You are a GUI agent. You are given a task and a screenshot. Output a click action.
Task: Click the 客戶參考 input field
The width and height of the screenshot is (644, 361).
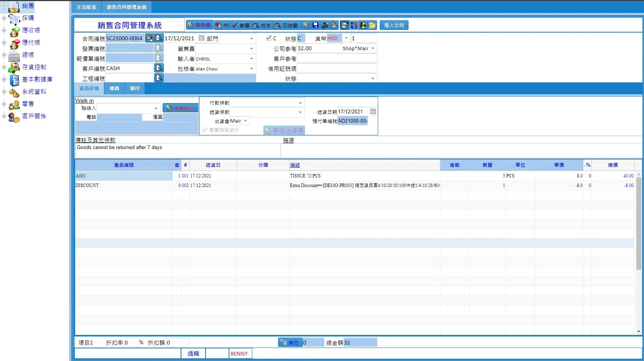click(x=337, y=59)
